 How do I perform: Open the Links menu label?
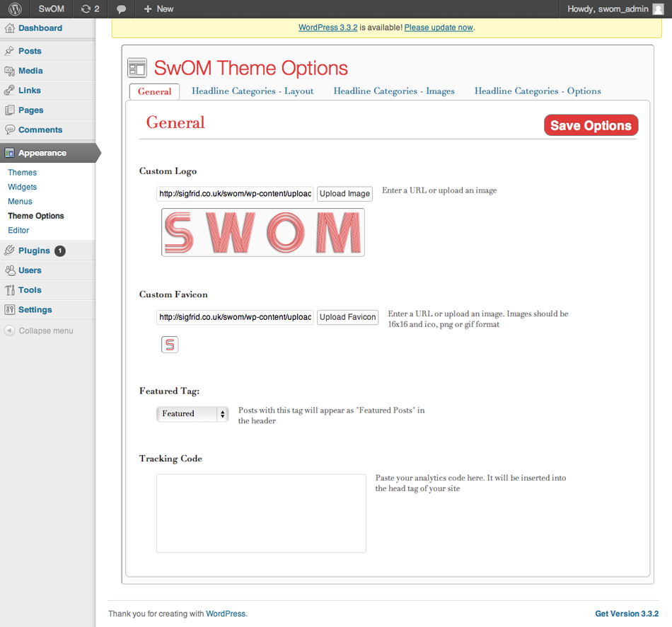tap(30, 91)
